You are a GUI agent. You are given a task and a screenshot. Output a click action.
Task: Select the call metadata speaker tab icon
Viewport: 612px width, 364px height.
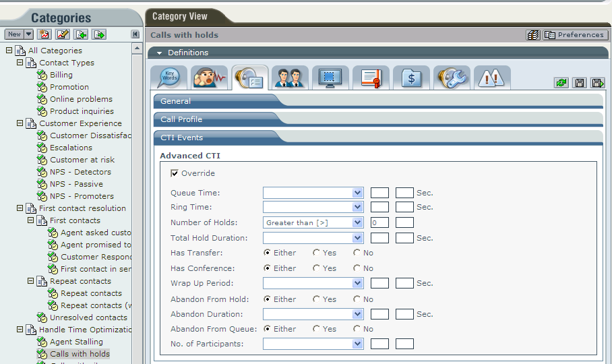(250, 78)
